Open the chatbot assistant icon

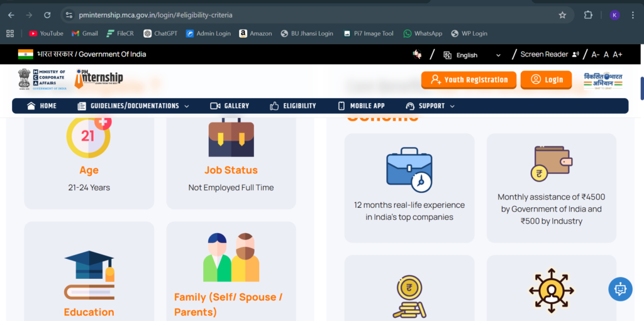(620, 289)
